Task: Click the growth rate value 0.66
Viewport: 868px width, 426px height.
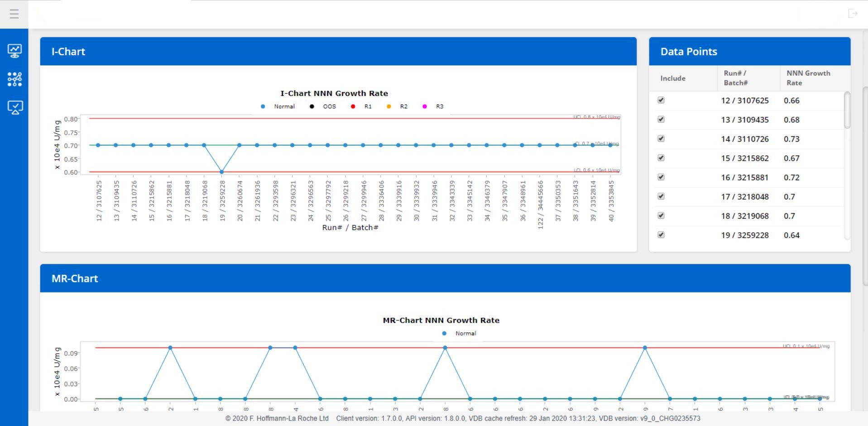Action: 791,101
